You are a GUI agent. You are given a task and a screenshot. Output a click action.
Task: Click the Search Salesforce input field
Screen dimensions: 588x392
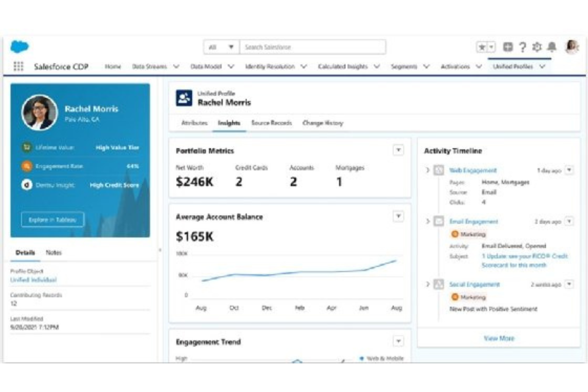tap(313, 47)
